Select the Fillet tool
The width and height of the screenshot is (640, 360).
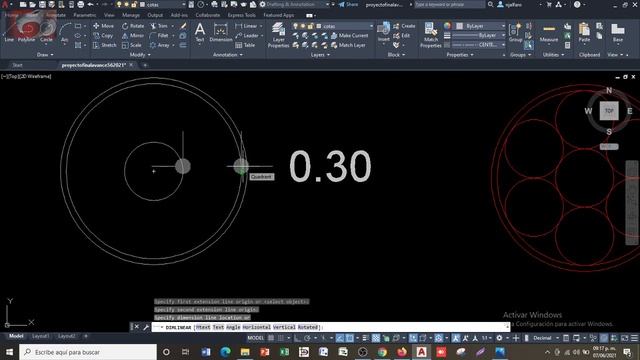tap(159, 36)
